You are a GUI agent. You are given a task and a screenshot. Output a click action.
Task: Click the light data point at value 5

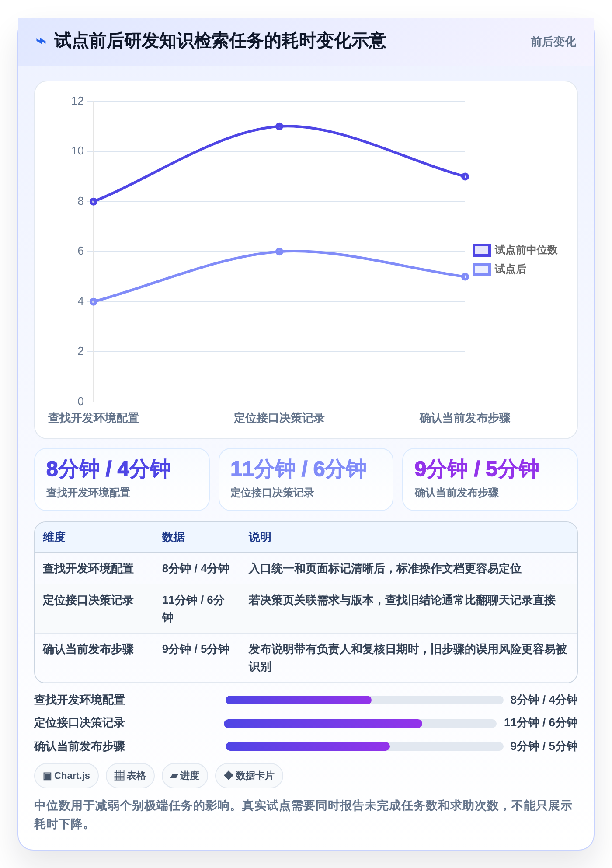pos(465,277)
